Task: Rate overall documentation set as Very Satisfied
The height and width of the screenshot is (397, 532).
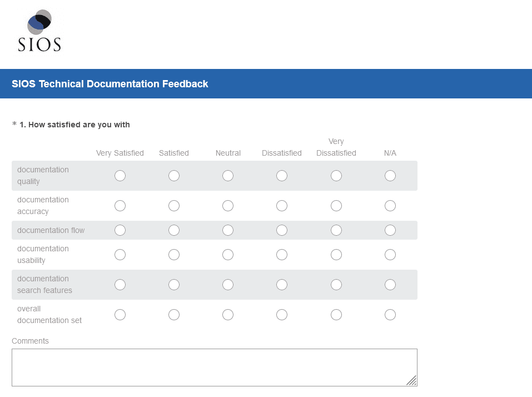Action: point(120,315)
